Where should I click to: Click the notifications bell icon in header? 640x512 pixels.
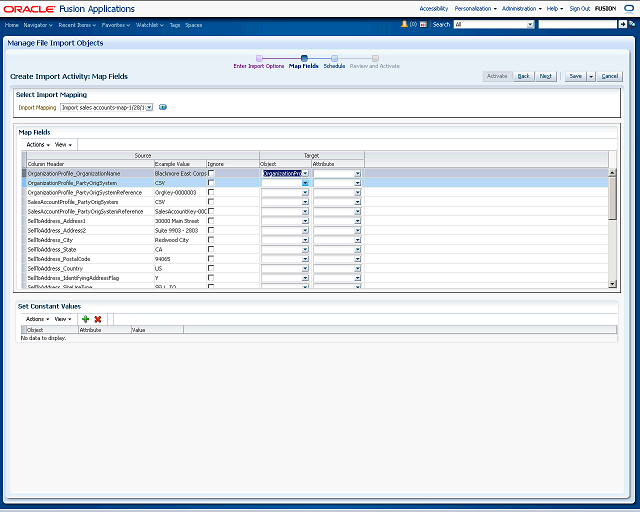pos(404,23)
